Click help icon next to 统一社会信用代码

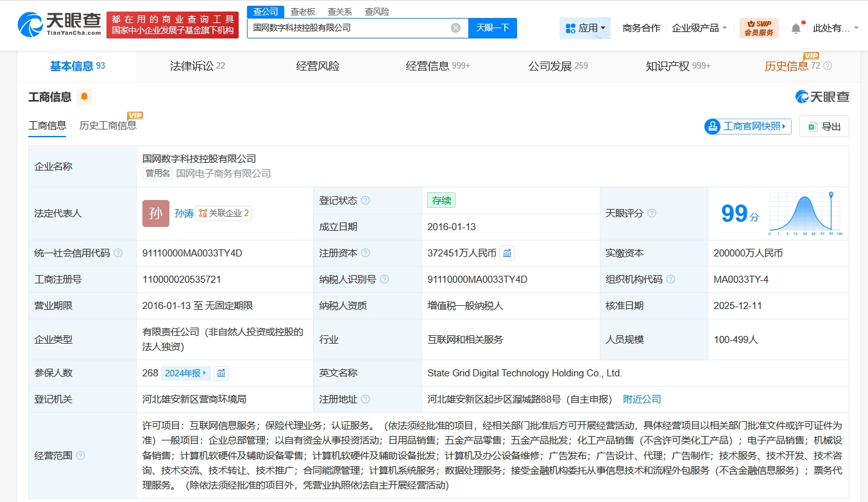pos(118,253)
